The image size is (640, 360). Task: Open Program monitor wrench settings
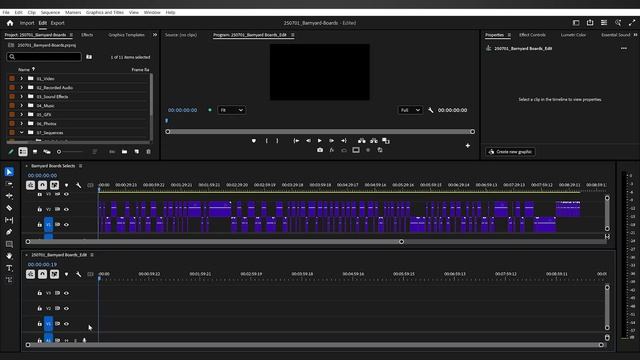431,110
